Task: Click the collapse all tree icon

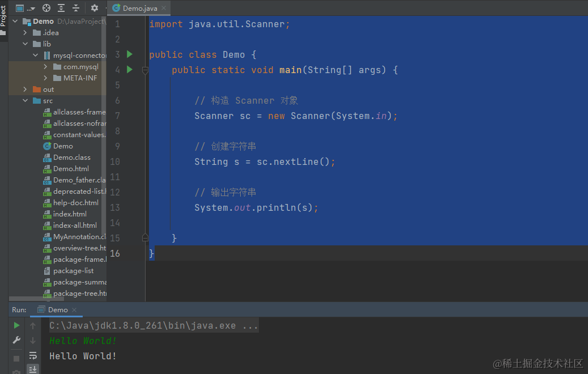Action: pyautogui.click(x=76, y=8)
